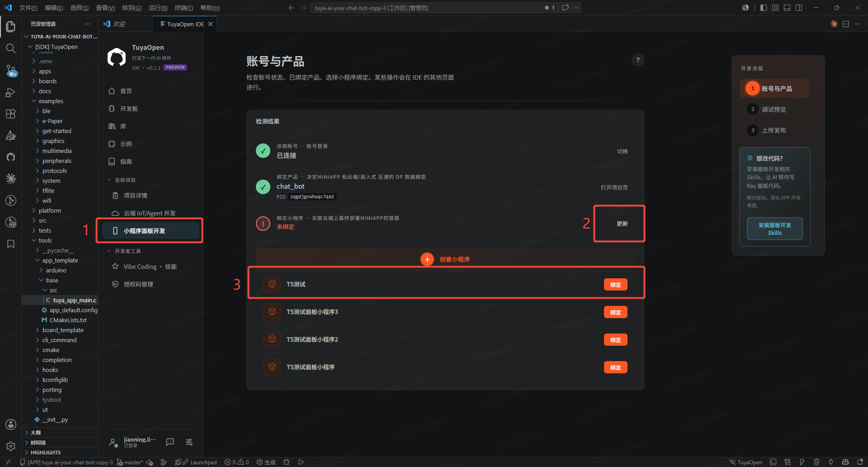868x467 pixels.
Task: Click the run play icon in status bar
Action: coord(301,462)
